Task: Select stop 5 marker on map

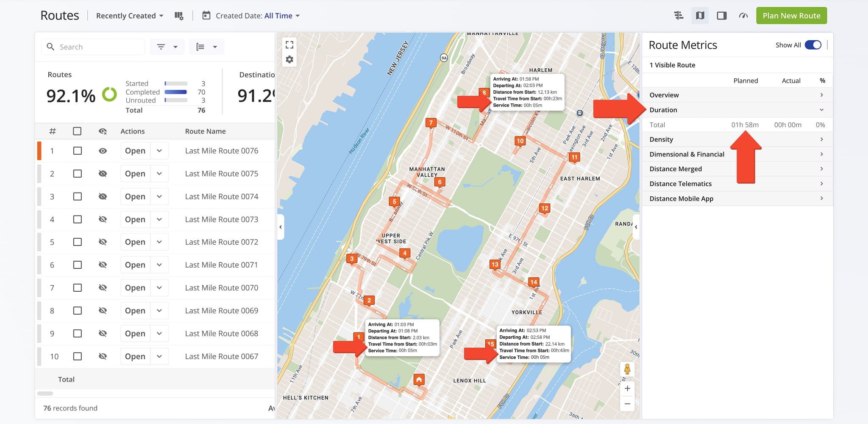Action: click(394, 202)
